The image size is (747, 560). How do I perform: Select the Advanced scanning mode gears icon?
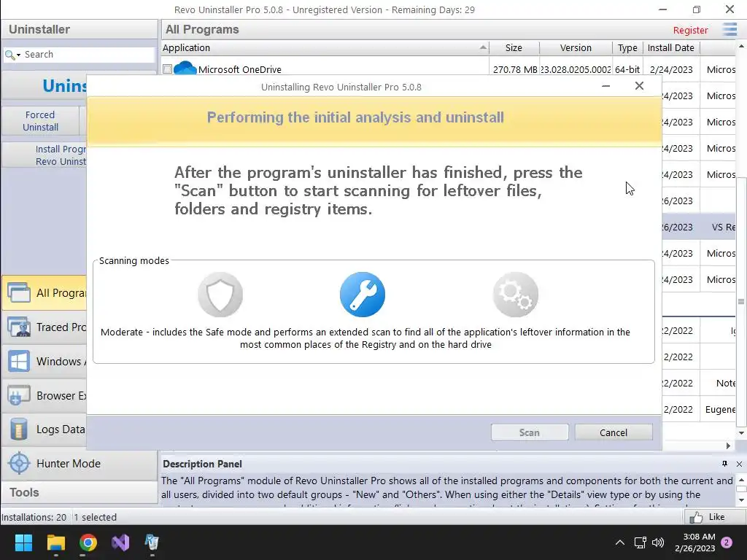516,295
